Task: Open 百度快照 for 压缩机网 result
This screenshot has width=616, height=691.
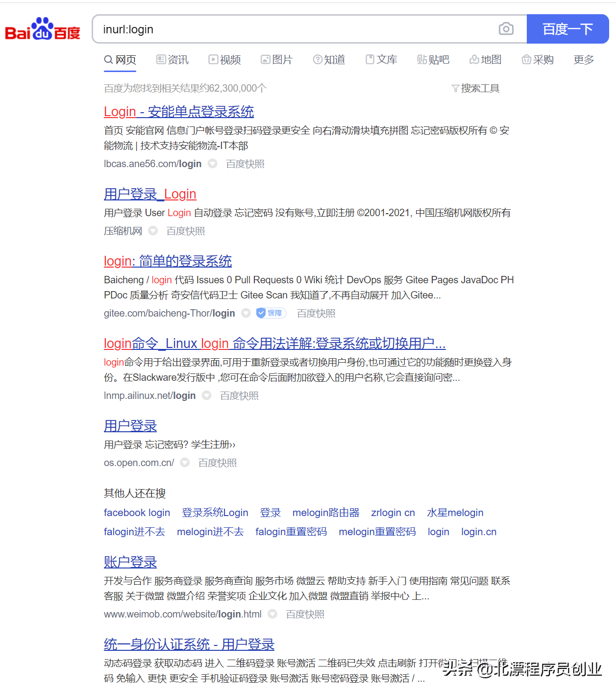Action: point(186,231)
